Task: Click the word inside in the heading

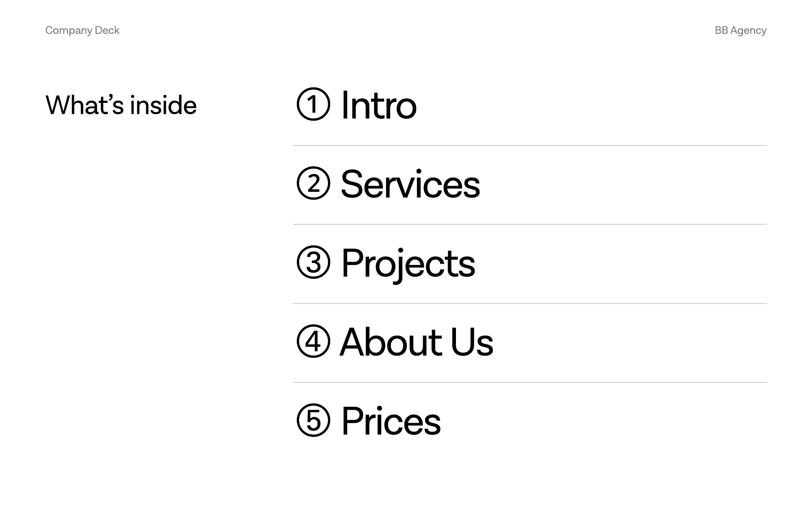Action: coord(164,105)
